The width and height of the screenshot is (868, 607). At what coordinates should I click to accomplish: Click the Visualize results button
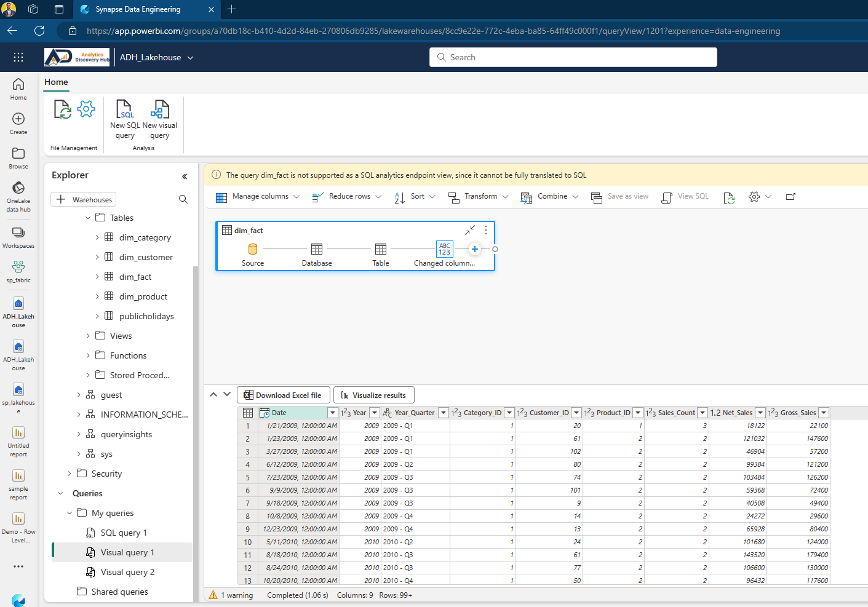(x=373, y=395)
